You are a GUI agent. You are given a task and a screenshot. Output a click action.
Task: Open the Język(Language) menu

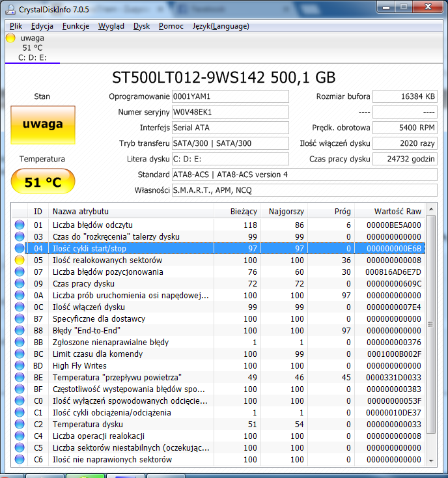[221, 26]
